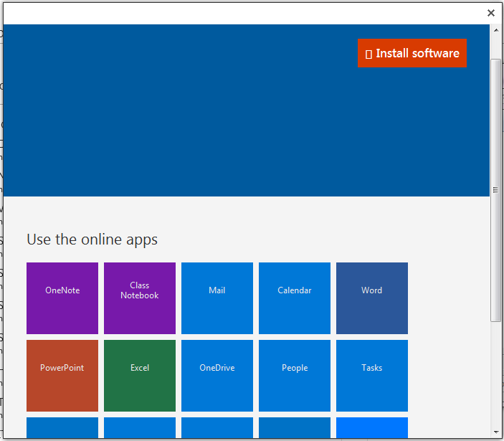Click the vertical scrollbar thumb
Screen dimensions: 504x441
coord(495,190)
